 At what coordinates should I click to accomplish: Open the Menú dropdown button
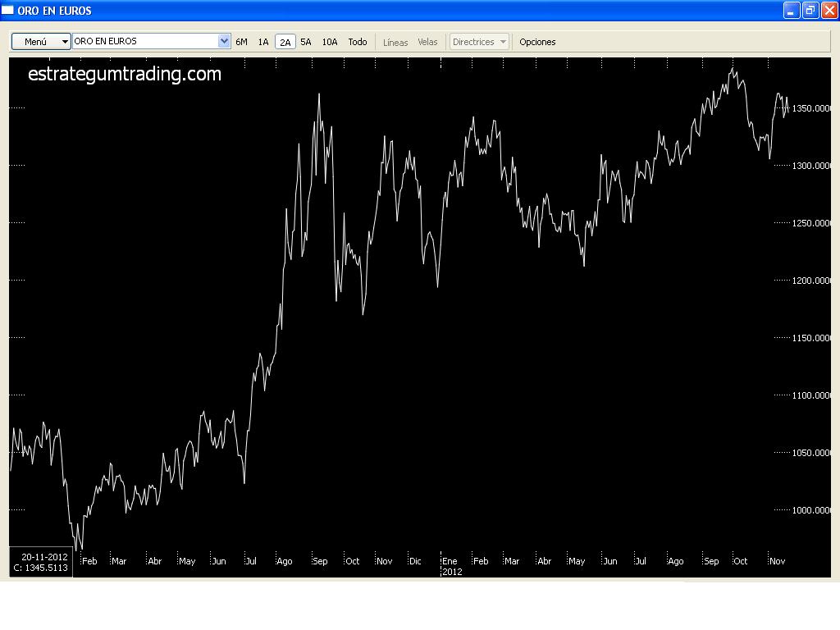(41, 42)
